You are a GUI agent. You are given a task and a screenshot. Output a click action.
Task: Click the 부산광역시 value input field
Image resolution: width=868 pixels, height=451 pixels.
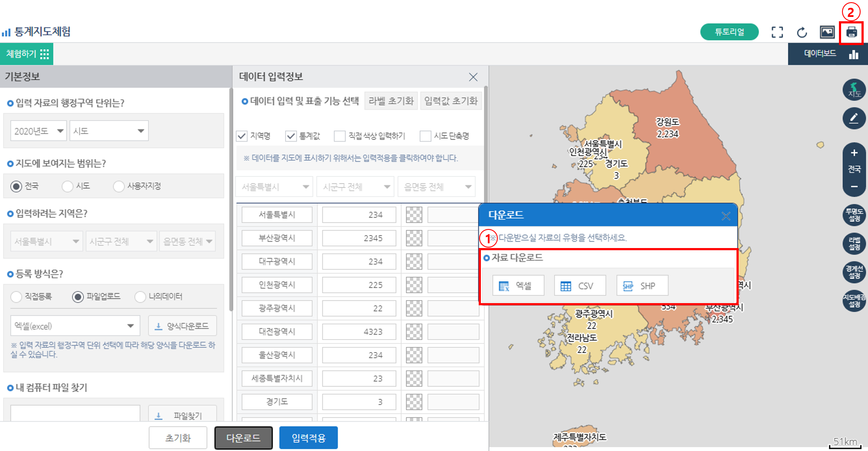coord(359,238)
